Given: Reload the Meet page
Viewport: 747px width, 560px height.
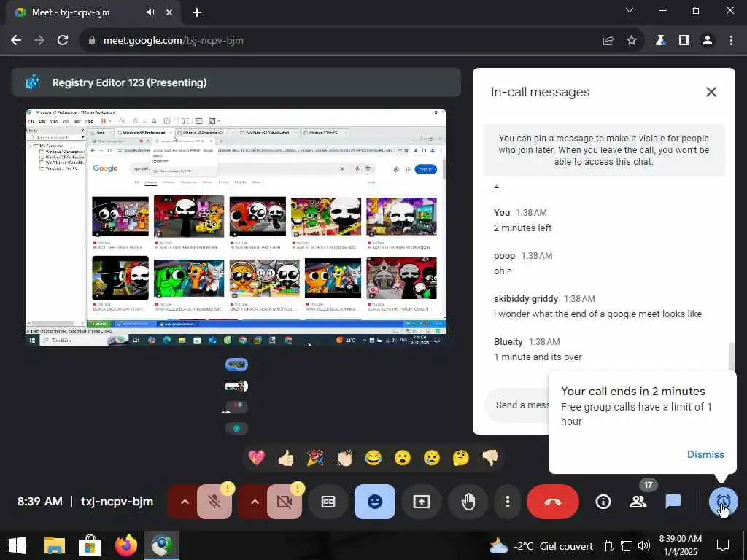Looking at the screenshot, I should [63, 41].
